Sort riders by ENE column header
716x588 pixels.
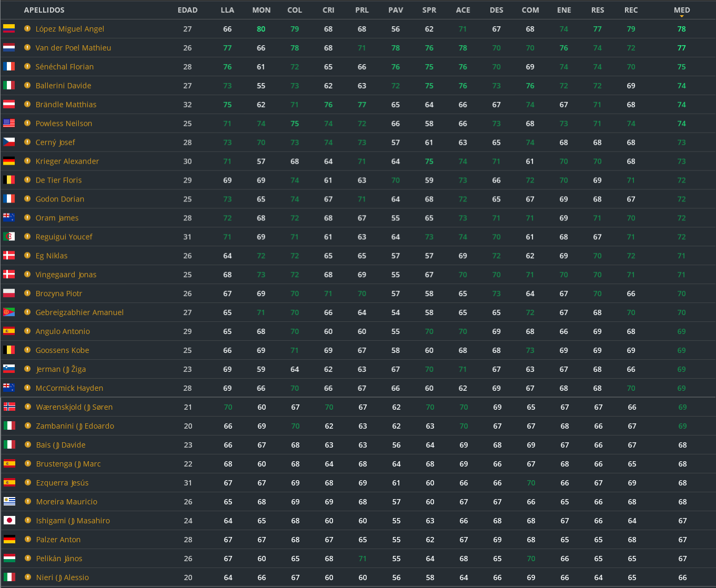coord(564,10)
